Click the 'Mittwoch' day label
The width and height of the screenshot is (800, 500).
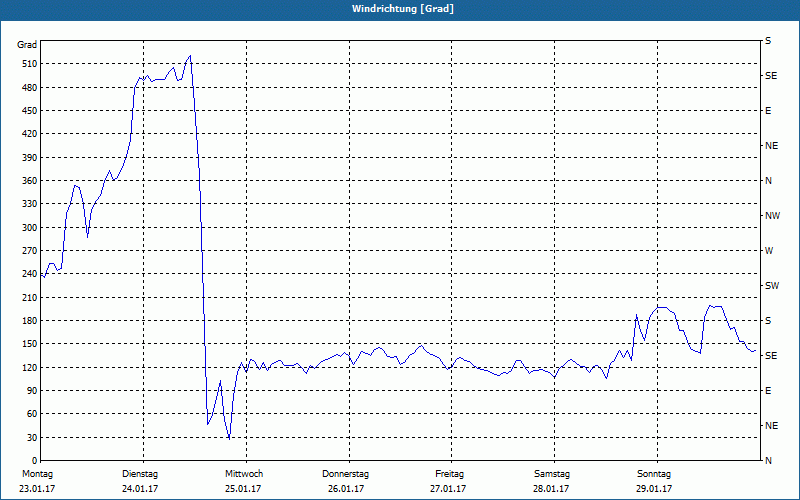pyautogui.click(x=244, y=474)
